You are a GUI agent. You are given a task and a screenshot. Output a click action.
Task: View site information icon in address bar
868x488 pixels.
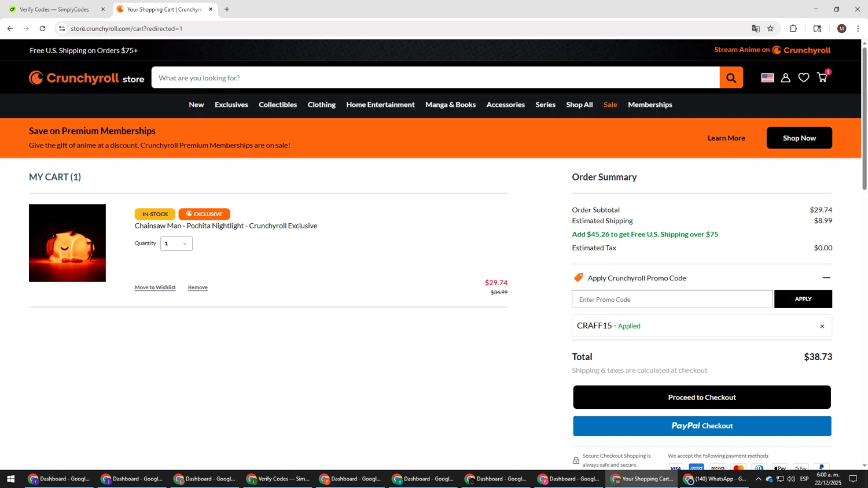pos(62,28)
